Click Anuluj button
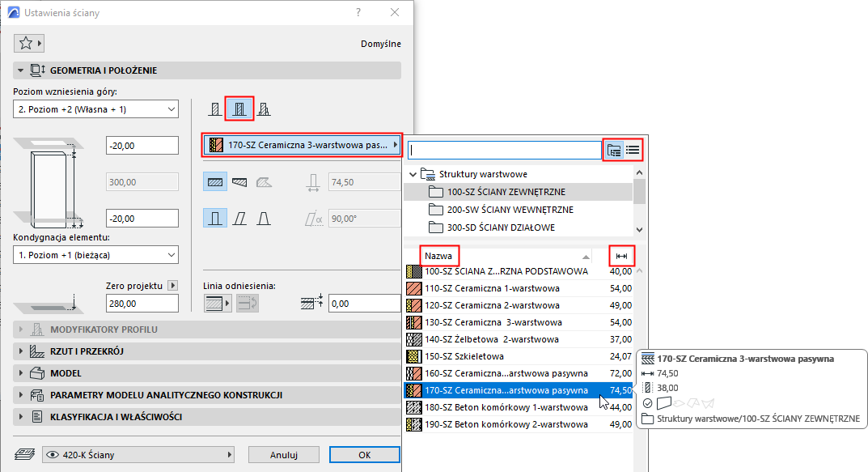 point(283,455)
